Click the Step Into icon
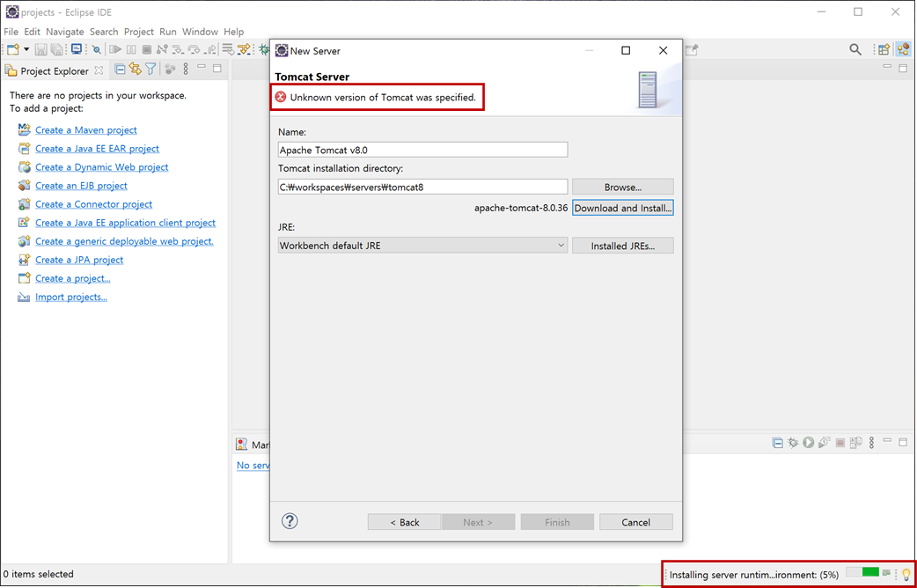This screenshot has height=588, width=917. click(179, 49)
